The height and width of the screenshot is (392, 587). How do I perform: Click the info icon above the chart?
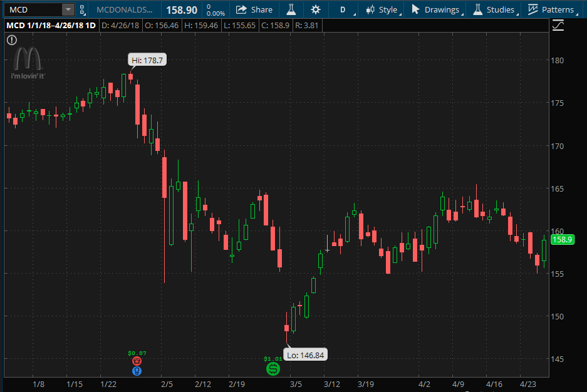(x=11, y=39)
